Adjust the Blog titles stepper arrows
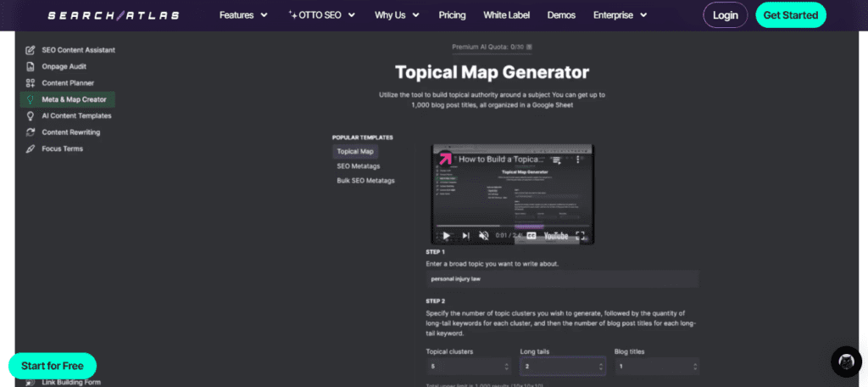The height and width of the screenshot is (387, 868). tap(695, 367)
